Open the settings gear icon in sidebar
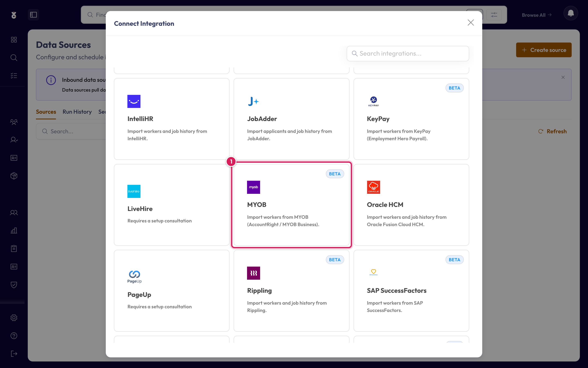588x368 pixels. tap(14, 318)
